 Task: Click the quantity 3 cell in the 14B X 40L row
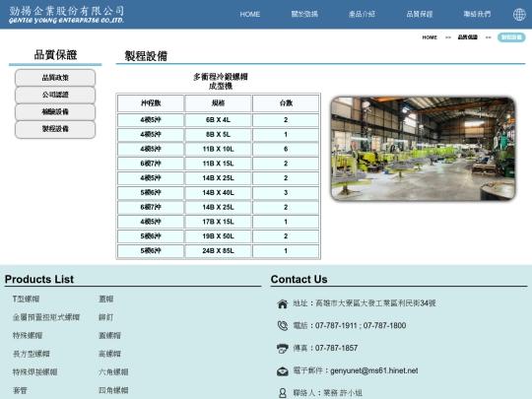point(286,193)
